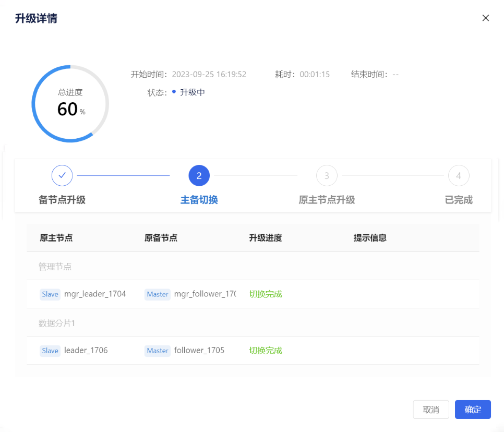The height and width of the screenshot is (432, 504).
Task: Click the Master tag beside mgr_follower node
Action: (x=157, y=294)
